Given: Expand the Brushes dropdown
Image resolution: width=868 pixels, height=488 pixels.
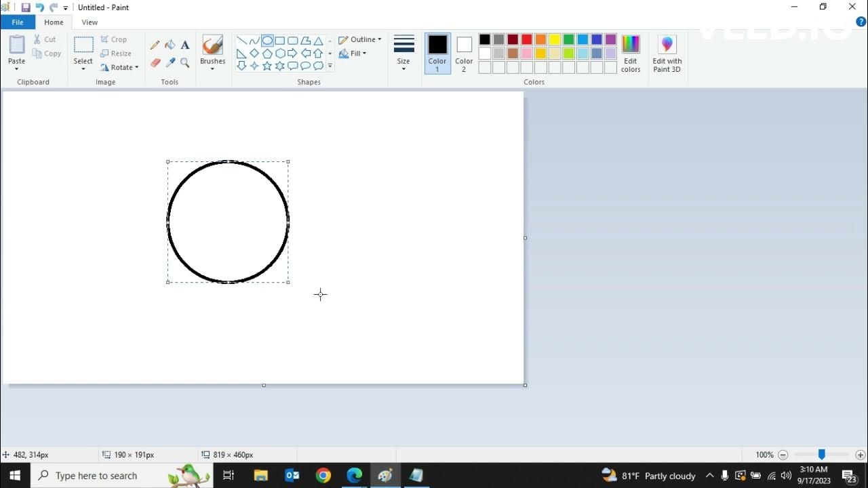Looking at the screenshot, I should (x=212, y=68).
